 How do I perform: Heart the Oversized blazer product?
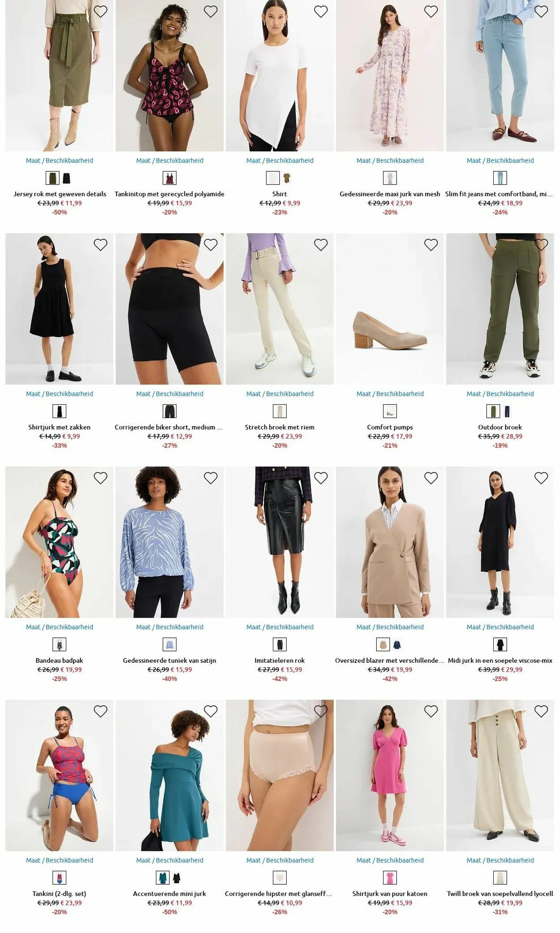(x=431, y=478)
